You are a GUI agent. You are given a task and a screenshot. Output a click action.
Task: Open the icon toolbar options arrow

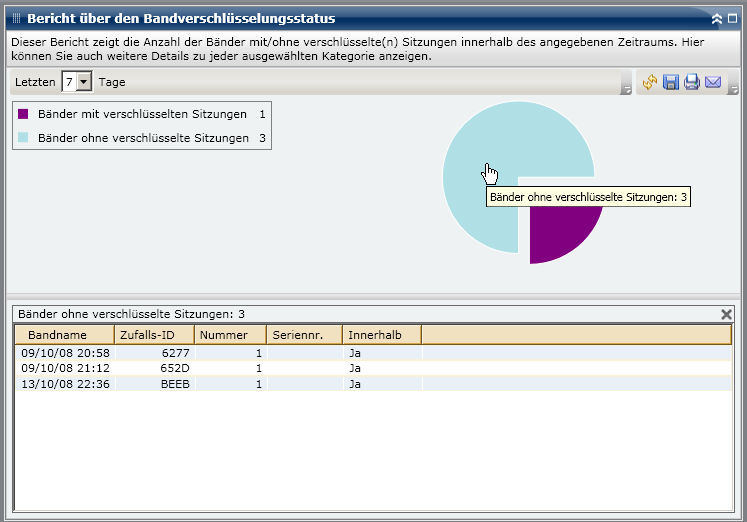pyautogui.click(x=733, y=90)
